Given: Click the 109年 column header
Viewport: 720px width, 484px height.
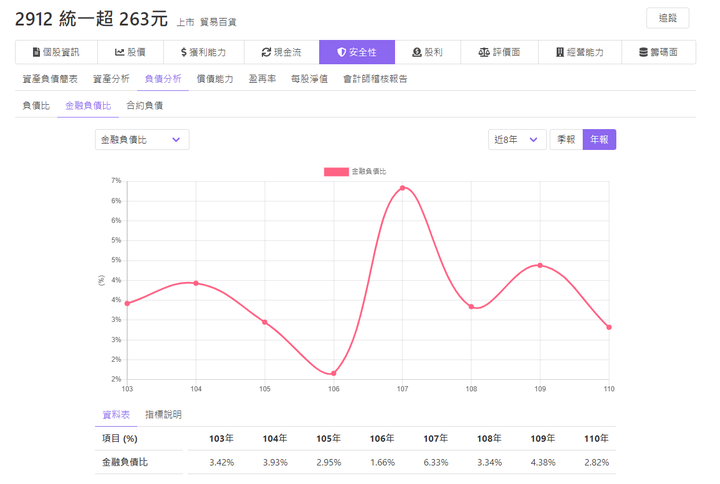Looking at the screenshot, I should [x=543, y=439].
